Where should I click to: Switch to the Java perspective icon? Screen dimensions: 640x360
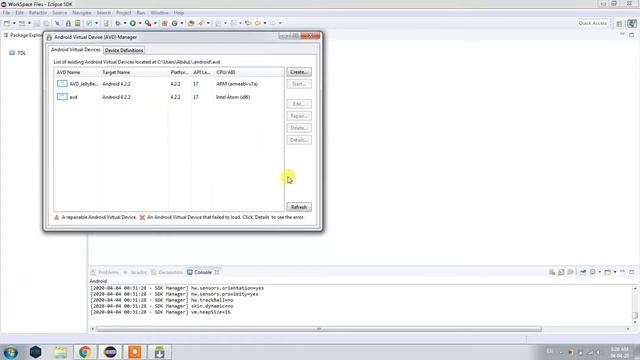[x=632, y=23]
